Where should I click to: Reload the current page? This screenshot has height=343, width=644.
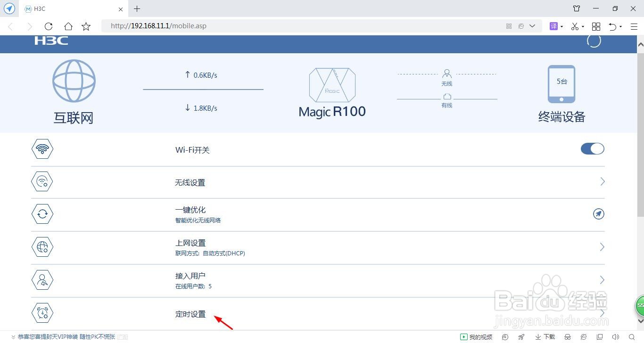click(49, 26)
